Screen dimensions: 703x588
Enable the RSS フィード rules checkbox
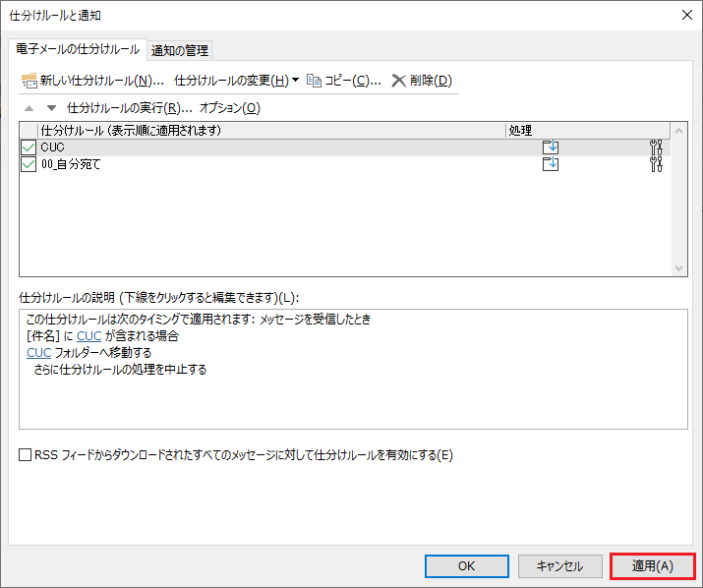click(x=26, y=455)
